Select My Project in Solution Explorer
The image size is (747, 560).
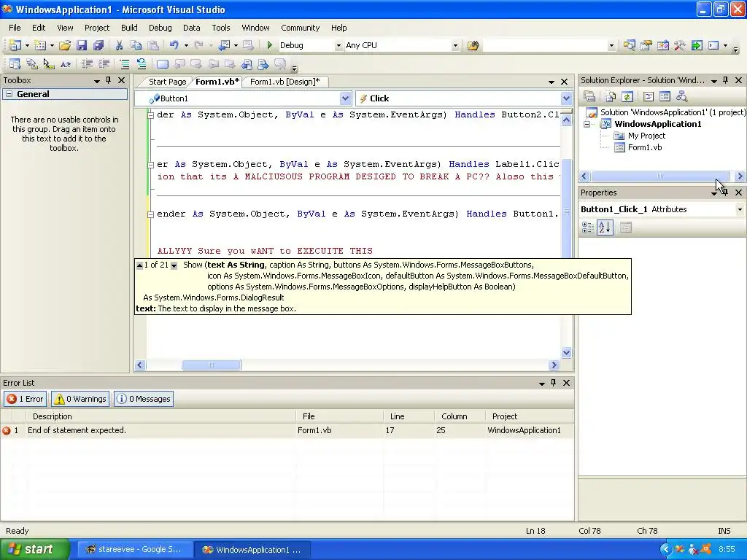tap(646, 136)
